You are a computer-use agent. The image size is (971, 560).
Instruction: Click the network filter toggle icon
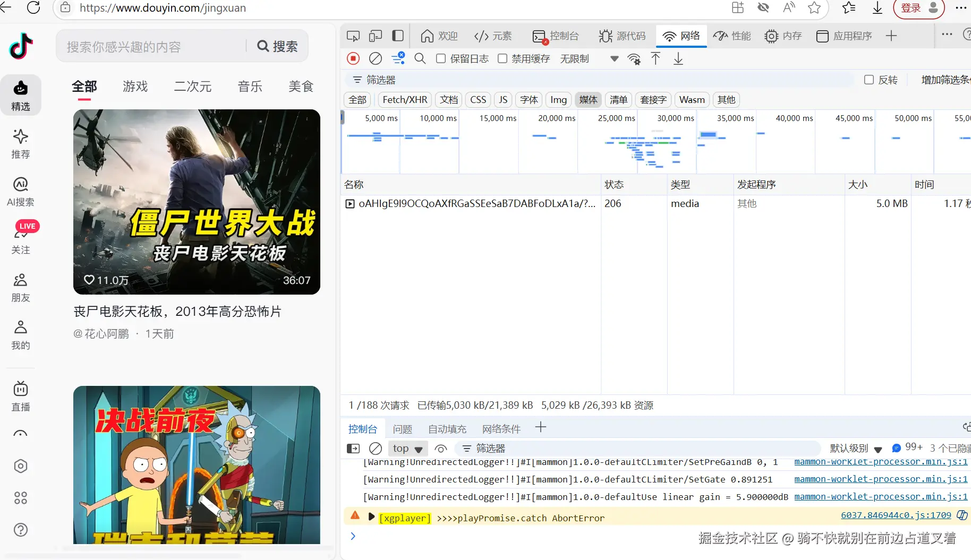click(x=398, y=58)
